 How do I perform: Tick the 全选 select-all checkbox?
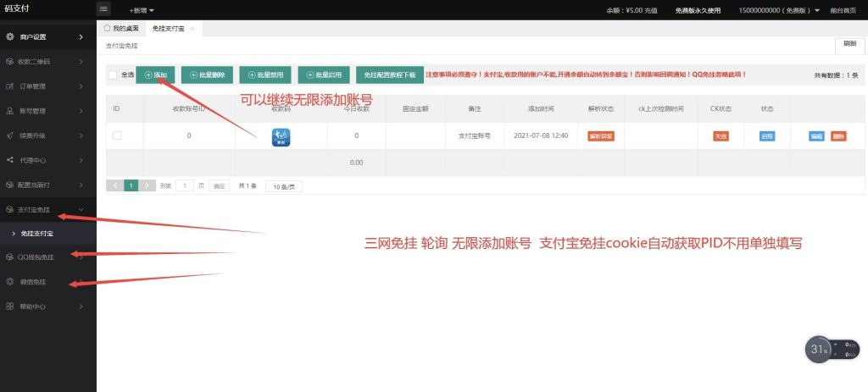113,75
